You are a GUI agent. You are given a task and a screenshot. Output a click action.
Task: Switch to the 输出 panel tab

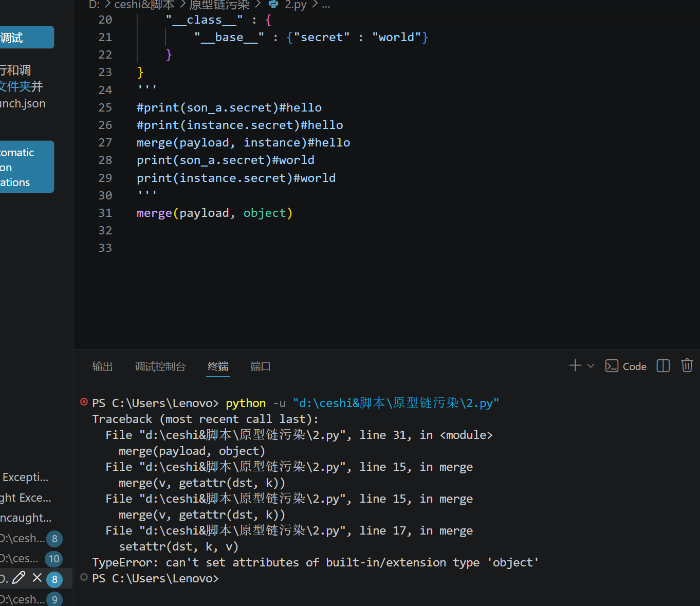coord(102,366)
